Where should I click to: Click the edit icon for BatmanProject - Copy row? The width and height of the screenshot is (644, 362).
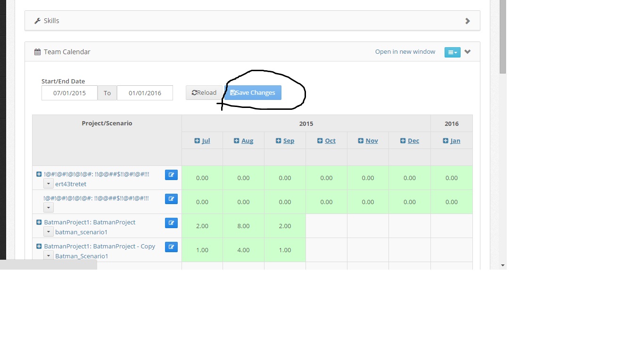pos(171,247)
